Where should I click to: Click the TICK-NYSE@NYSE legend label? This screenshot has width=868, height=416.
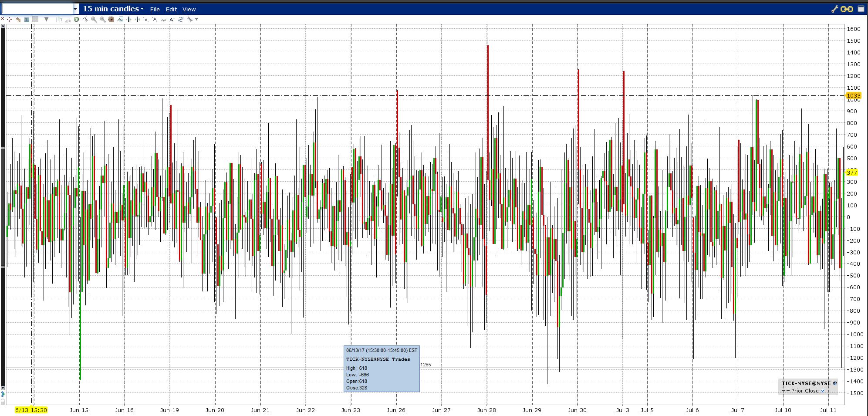[806, 383]
